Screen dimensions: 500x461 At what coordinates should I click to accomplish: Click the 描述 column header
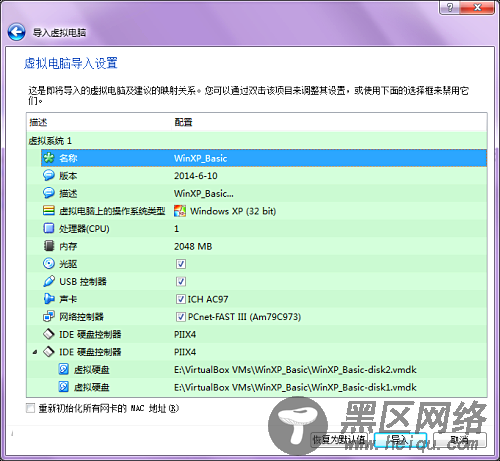tap(99, 122)
